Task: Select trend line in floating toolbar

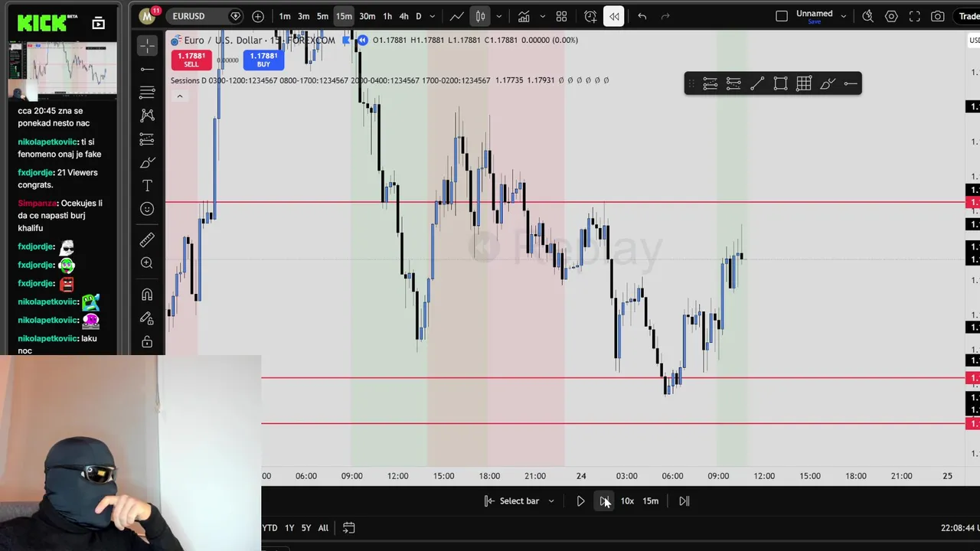Action: [x=757, y=84]
